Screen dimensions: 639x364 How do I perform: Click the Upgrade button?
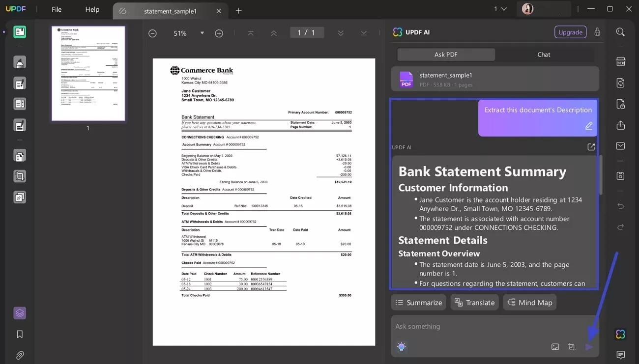point(570,32)
